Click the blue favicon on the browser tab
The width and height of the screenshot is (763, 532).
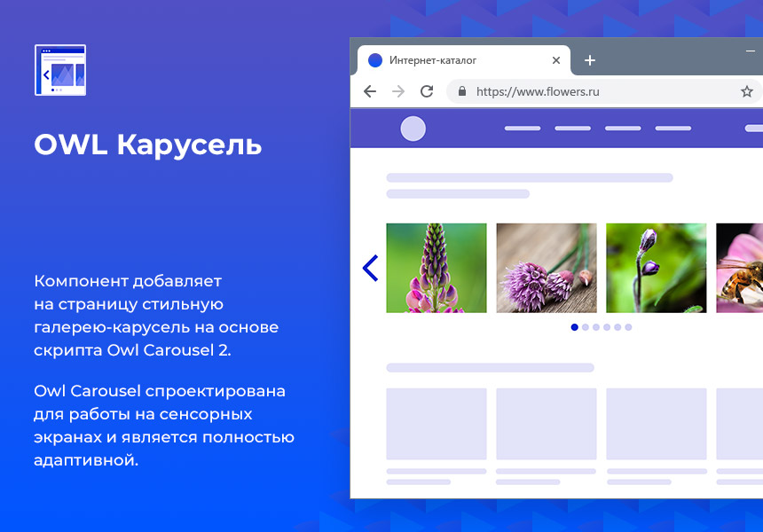click(x=375, y=60)
